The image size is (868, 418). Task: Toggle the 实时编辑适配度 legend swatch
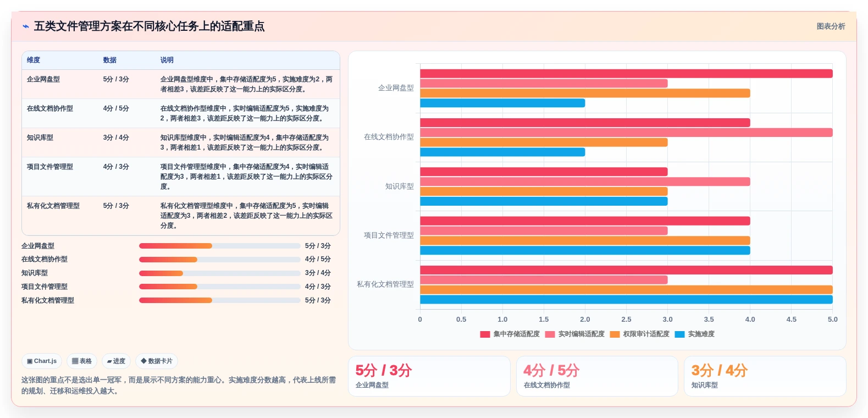[550, 334]
